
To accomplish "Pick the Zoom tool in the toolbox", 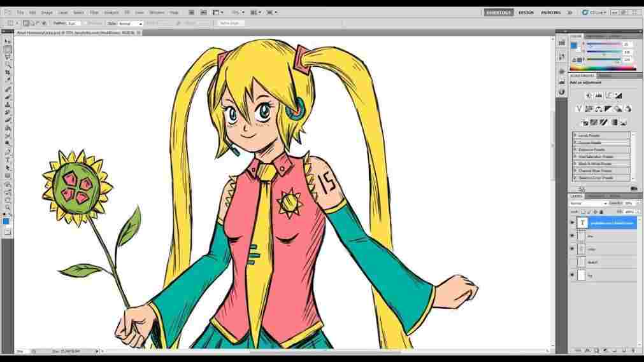I will click(8, 207).
